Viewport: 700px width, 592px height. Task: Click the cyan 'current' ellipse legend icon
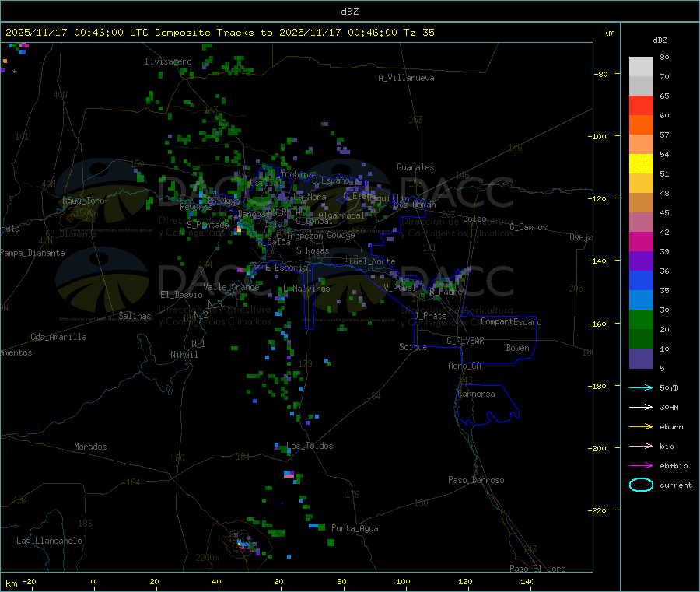tap(641, 485)
